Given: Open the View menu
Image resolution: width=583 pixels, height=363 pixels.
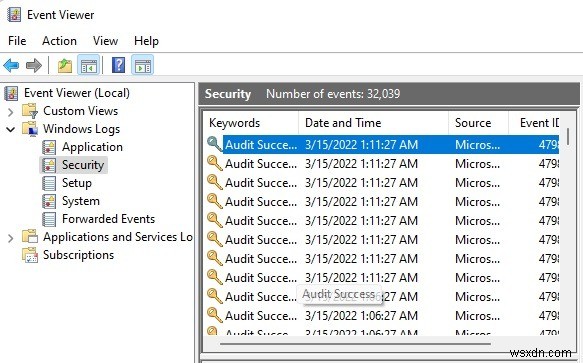Looking at the screenshot, I should (105, 41).
